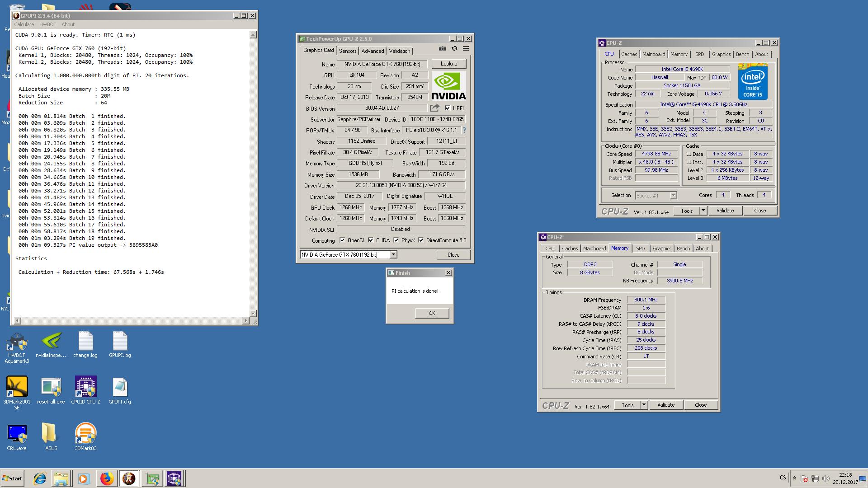
Task: Open the HWBOT menu in GPUPI
Action: (47, 24)
